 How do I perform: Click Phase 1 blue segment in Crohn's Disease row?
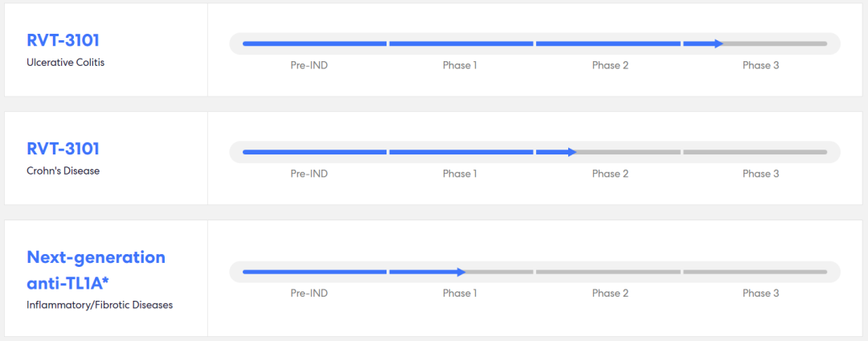point(461,152)
